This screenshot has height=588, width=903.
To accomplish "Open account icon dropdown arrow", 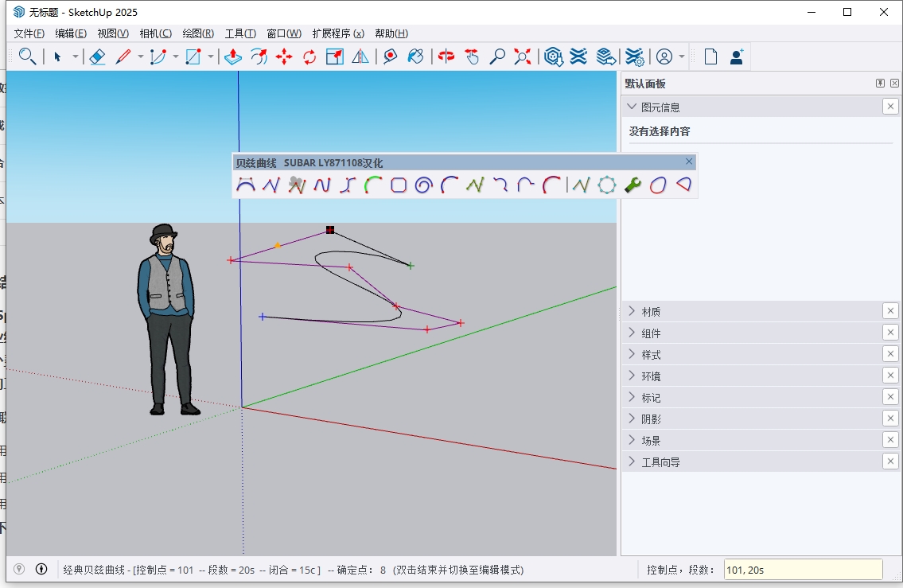I will 682,56.
